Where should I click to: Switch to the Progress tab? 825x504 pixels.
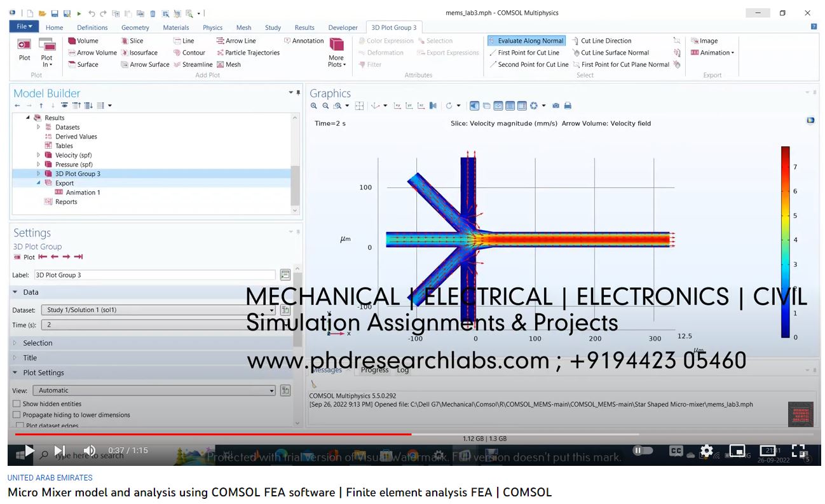click(375, 370)
